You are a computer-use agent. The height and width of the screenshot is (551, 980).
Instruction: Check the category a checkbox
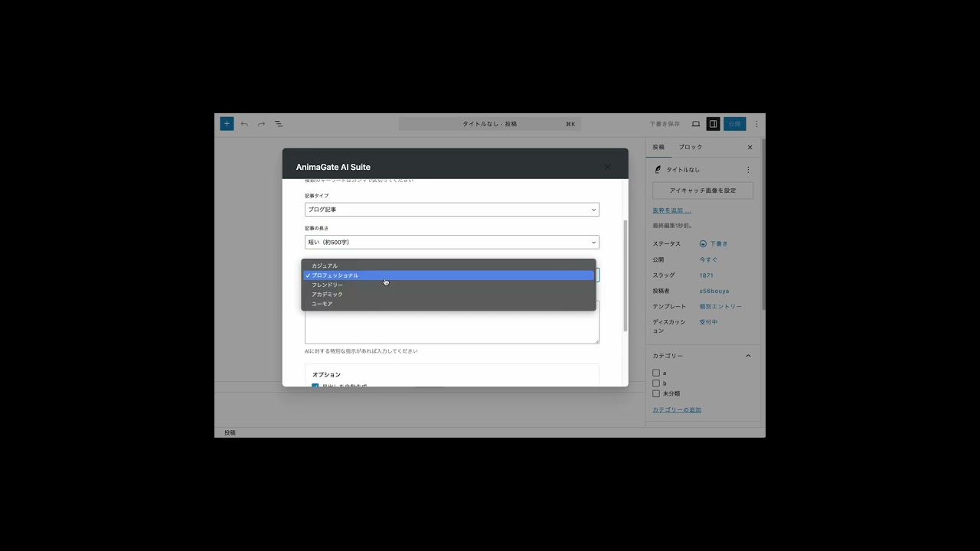tap(656, 373)
